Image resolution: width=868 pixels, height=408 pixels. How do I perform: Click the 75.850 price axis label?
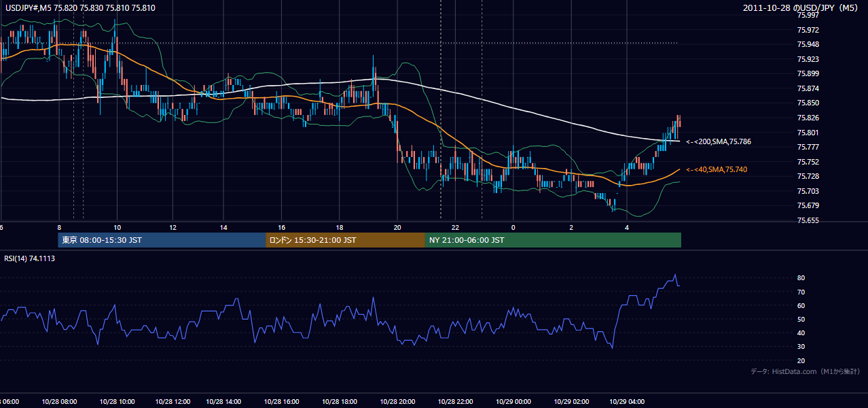808,103
